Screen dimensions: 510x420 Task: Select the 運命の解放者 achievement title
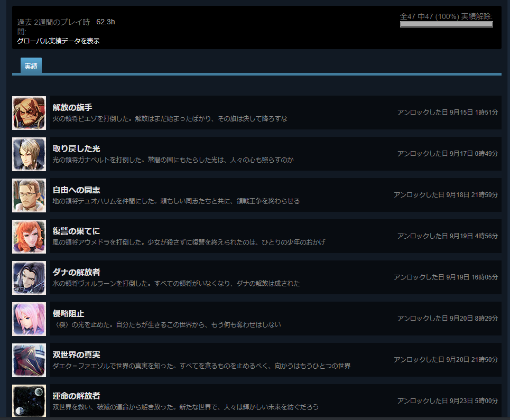(76, 396)
